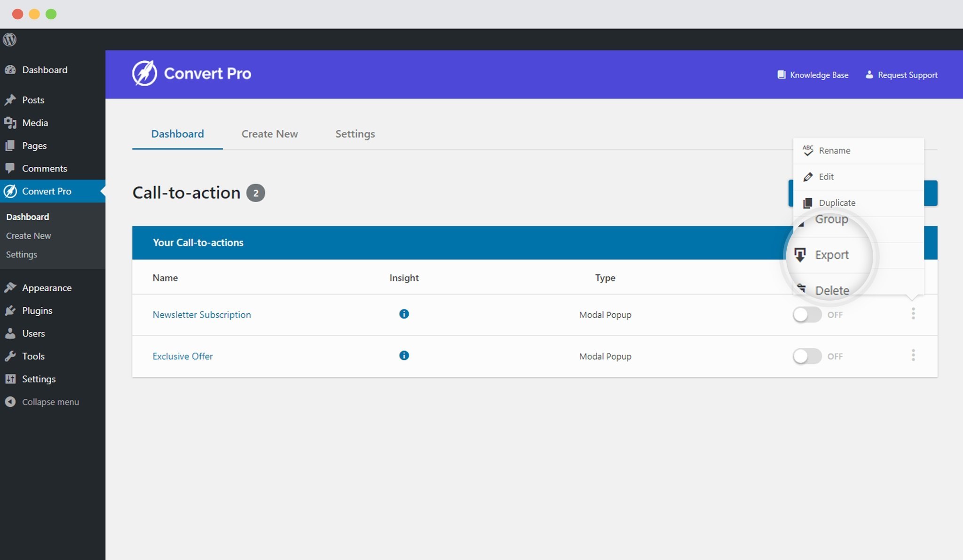Click Modal Popup in Exclusive Offer row
The image size is (963, 560).
coord(605,356)
